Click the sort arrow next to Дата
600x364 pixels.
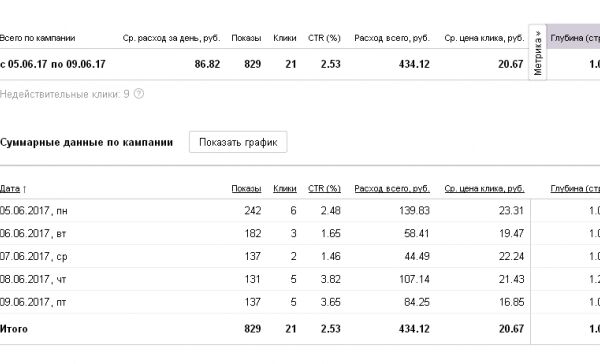click(x=24, y=189)
